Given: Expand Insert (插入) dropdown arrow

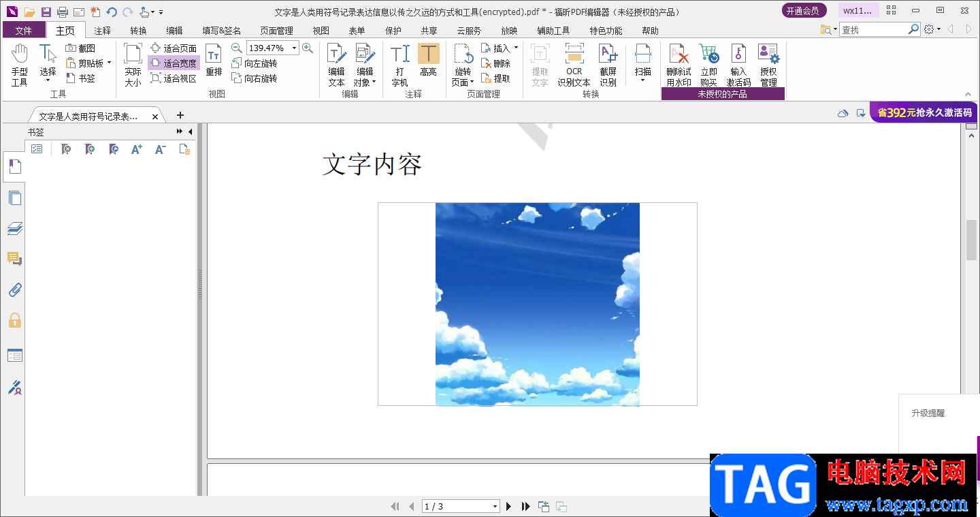Looking at the screenshot, I should tap(516, 48).
